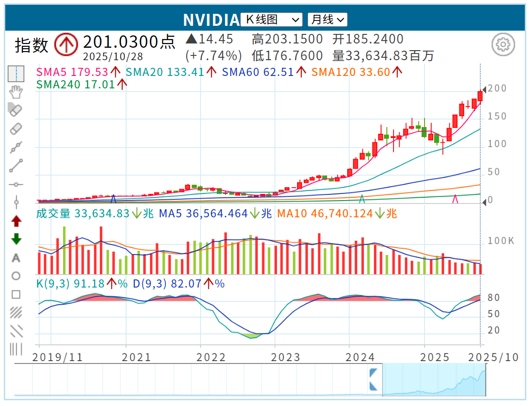Select the crosshair cursor tool
Screen dimensions: 532x406
point(16,74)
